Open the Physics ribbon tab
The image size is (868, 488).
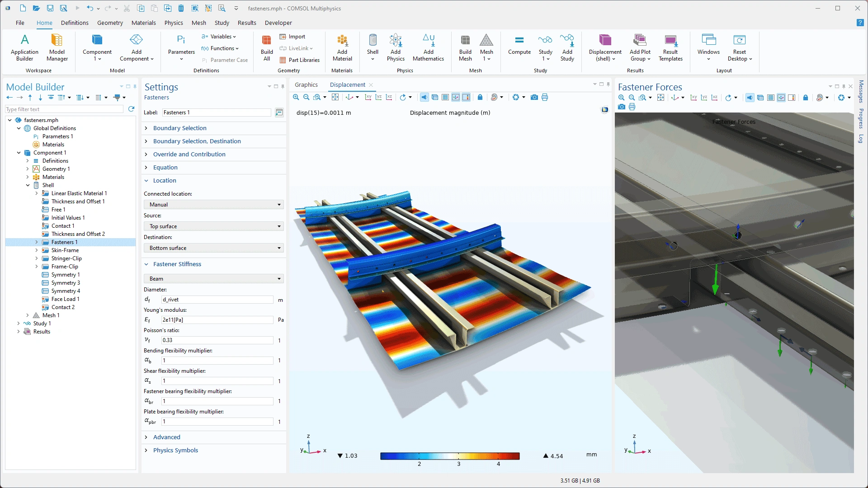(x=174, y=23)
